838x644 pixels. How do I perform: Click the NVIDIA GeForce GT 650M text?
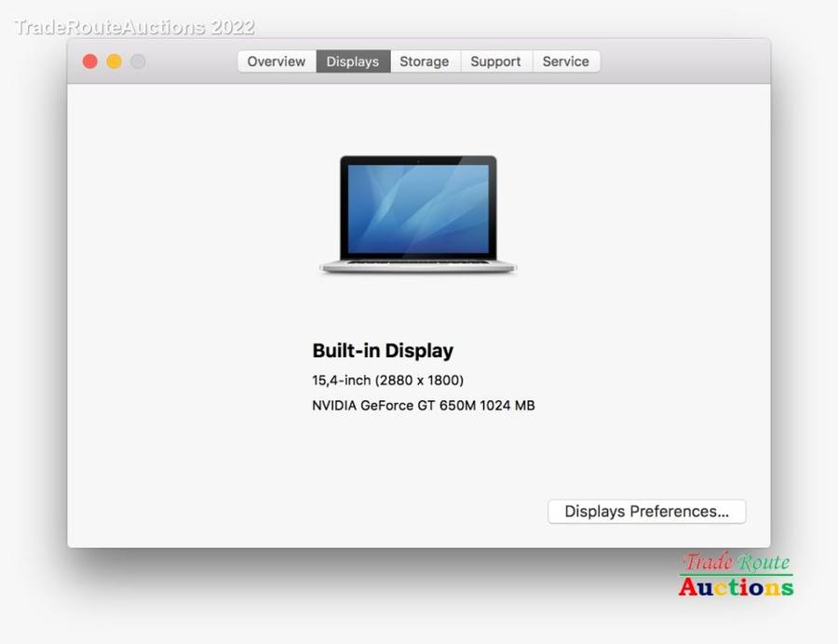coord(423,405)
